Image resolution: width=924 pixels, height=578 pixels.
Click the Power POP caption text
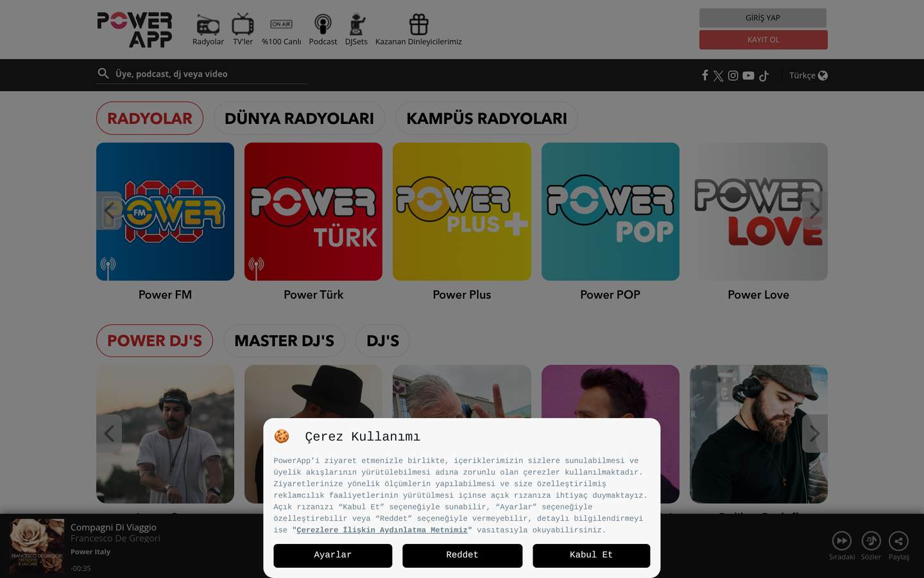click(610, 295)
